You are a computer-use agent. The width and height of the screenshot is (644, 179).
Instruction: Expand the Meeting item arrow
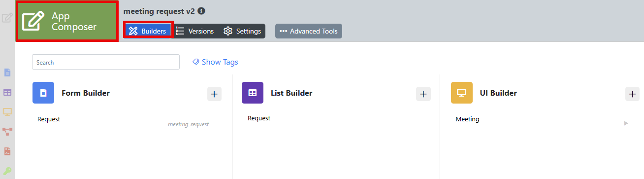(626, 123)
